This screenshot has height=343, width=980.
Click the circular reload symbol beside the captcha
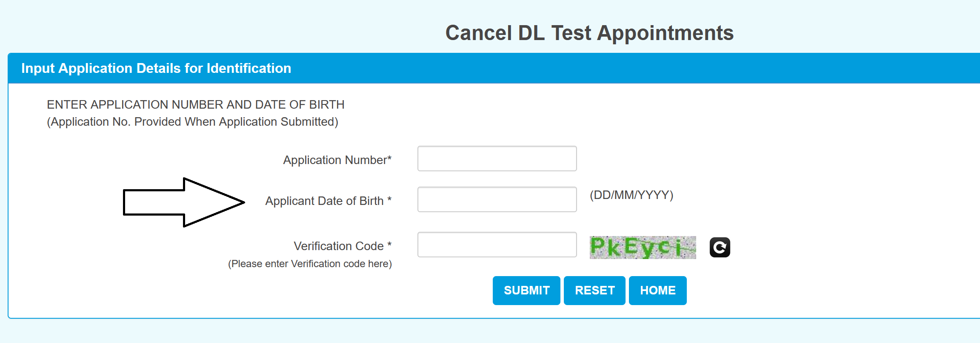720,247
